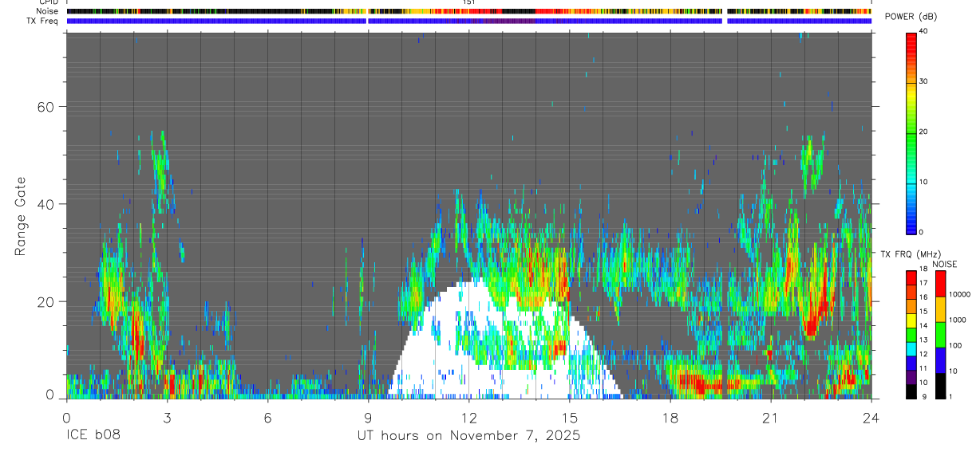980x452 pixels.
Task: Click the 'Noise' row label at top left
Action: [x=46, y=11]
